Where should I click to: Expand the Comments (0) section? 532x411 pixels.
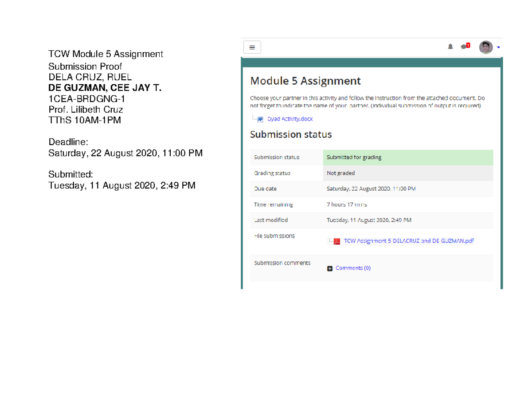(353, 268)
